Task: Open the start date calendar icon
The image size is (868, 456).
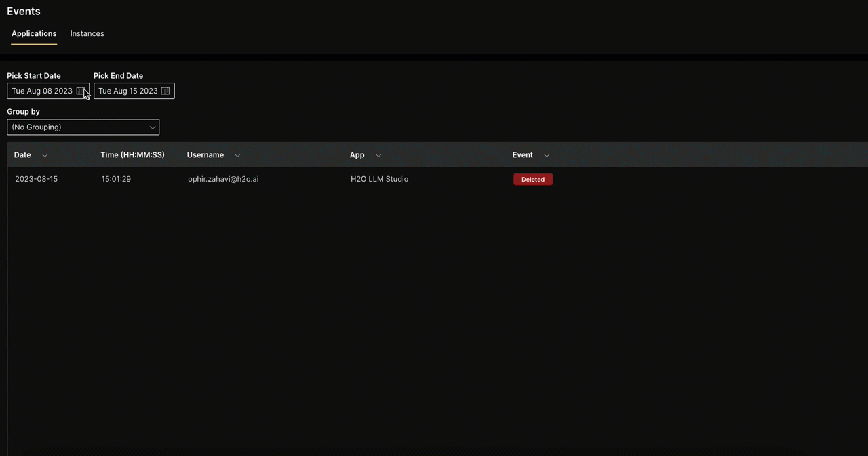Action: 81,91
